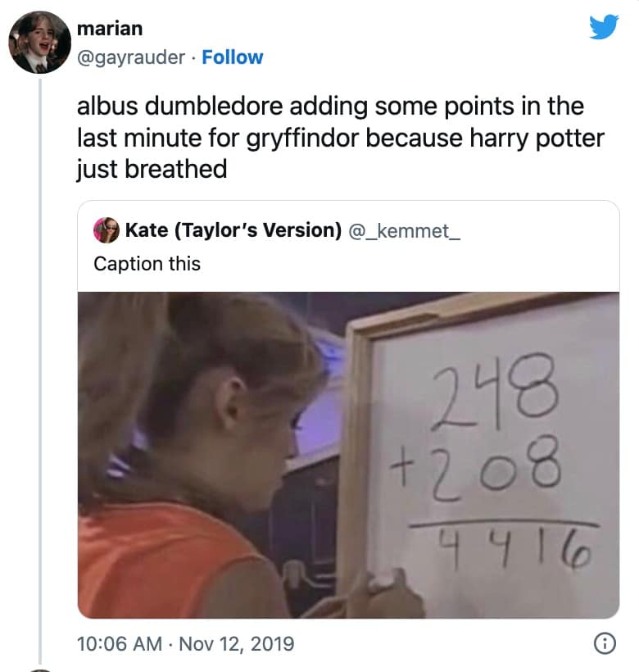Follow the @gayrauder account
Viewport: 639px width, 672px height.
(233, 57)
